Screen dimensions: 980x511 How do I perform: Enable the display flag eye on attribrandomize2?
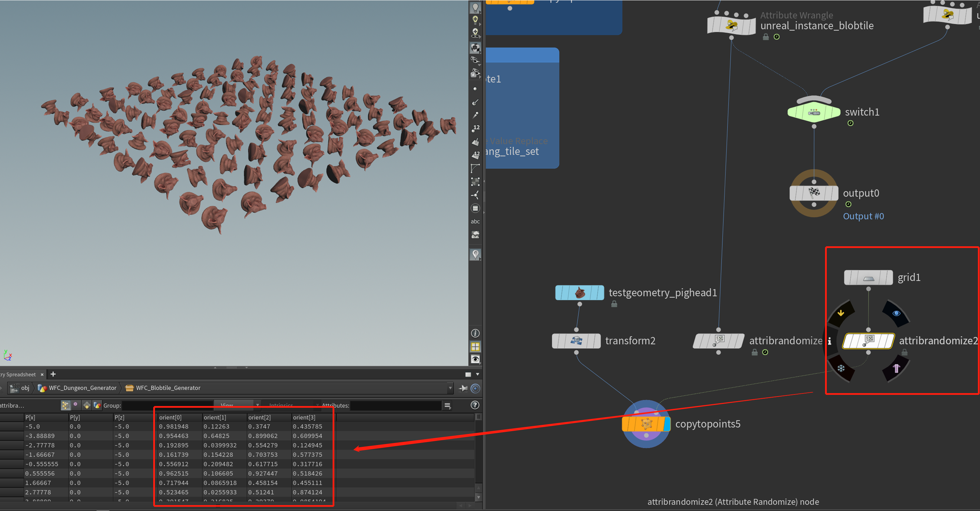pos(896,313)
